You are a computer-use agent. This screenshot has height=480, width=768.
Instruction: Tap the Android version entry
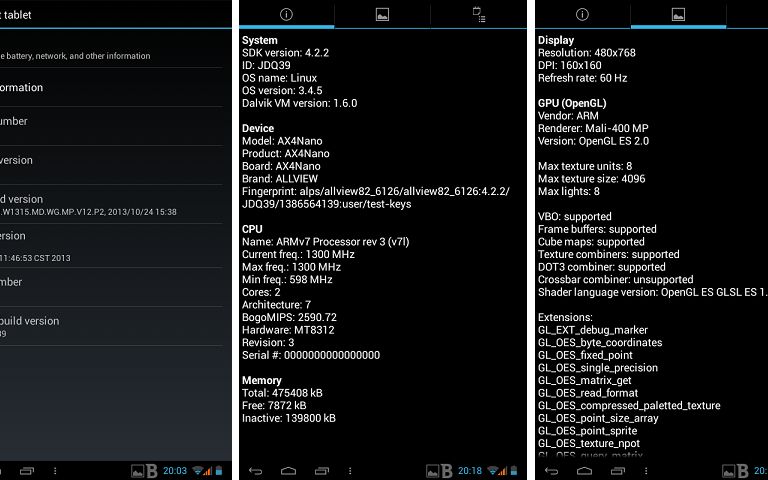pos(60,160)
